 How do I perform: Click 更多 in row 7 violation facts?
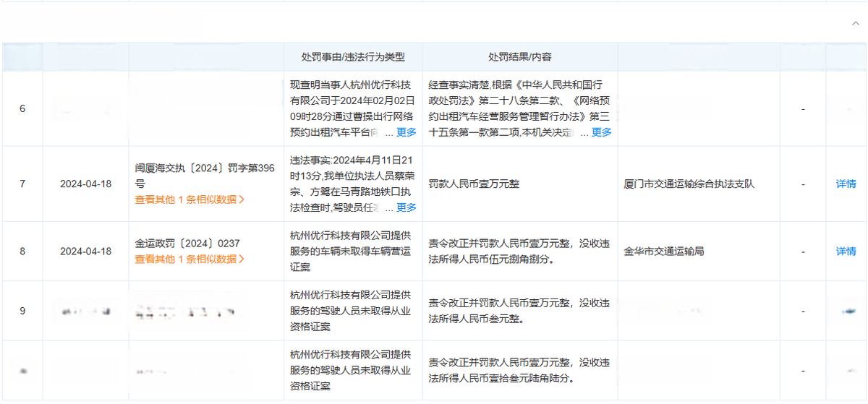(x=406, y=207)
